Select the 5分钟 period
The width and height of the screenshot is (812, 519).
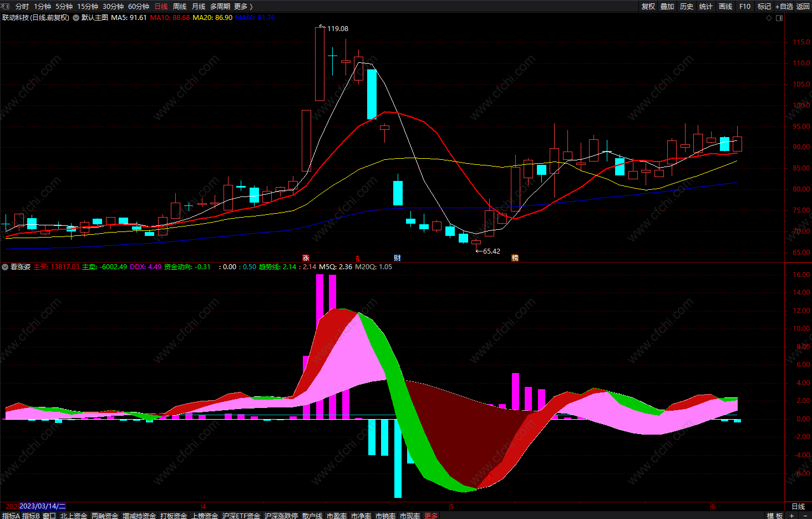click(64, 7)
